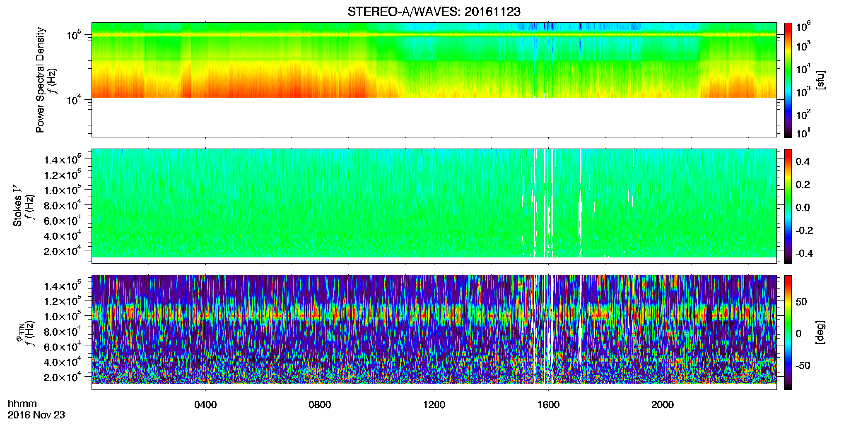Click the 0.4 tick on Stokes colorbar
Screen dimensions: 868x447
tap(803, 162)
